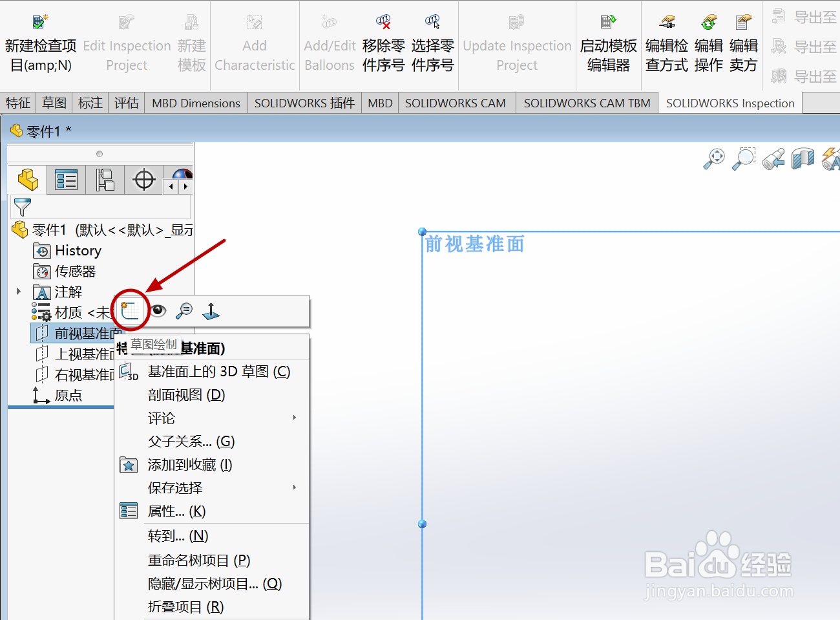Viewport: 840px width, 620px height.
Task: Open the SOLIDWORKS CAM TBM tab
Action: pos(587,103)
